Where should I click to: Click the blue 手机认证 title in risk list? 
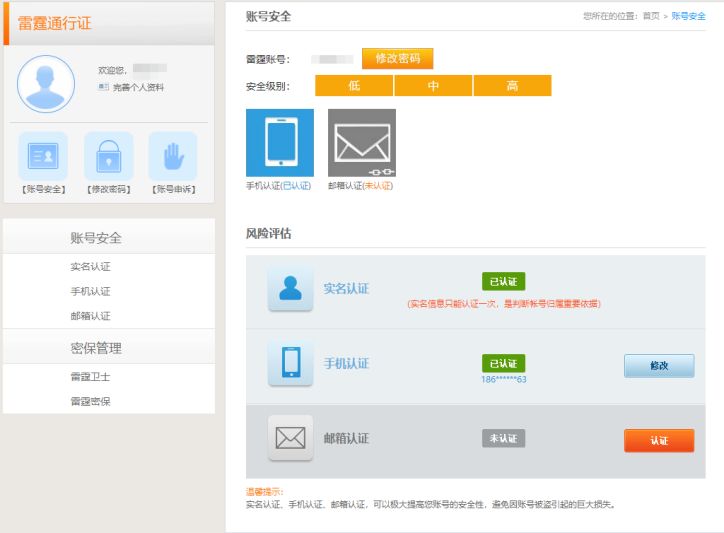(346, 363)
